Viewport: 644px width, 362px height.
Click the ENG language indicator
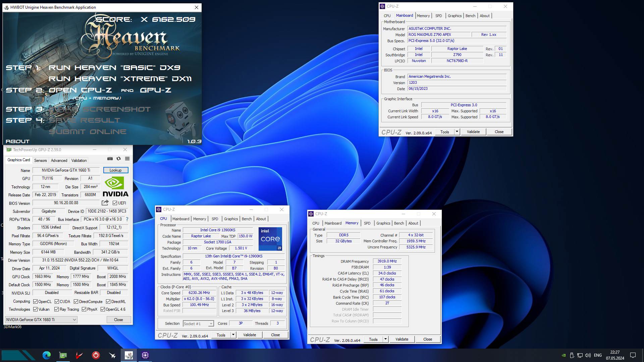598,355
